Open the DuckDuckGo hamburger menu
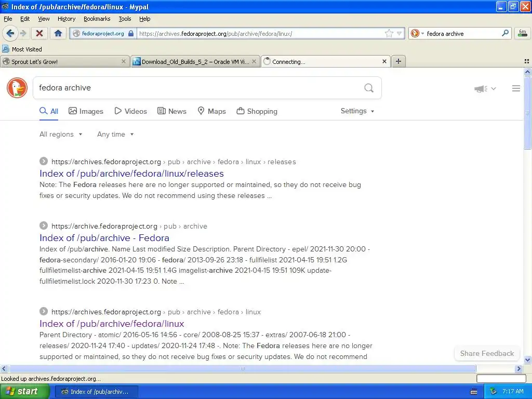 [516, 88]
